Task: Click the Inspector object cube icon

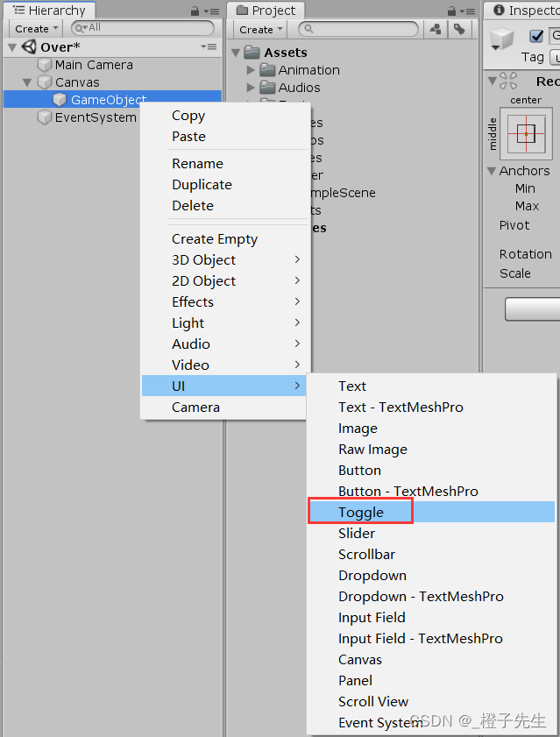Action: pyautogui.click(x=501, y=39)
